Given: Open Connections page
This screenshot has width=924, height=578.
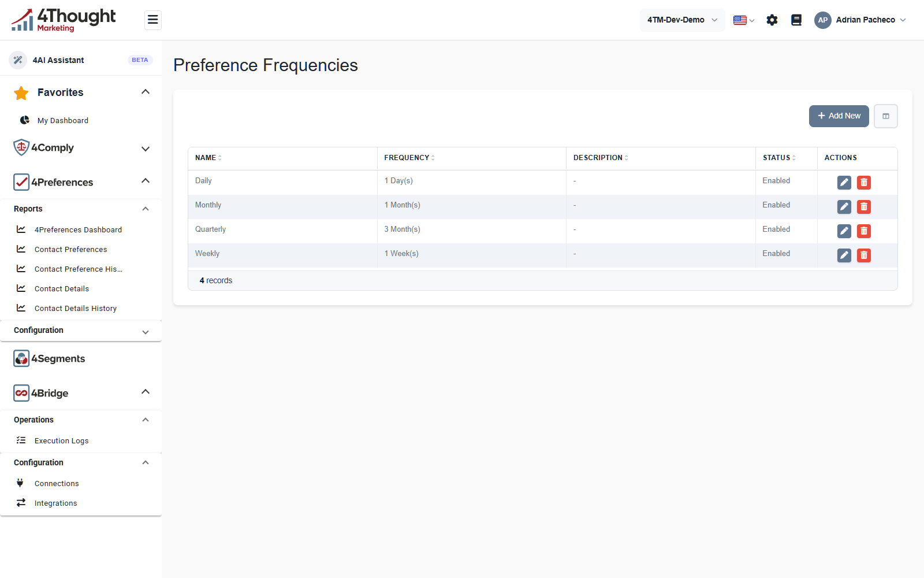Looking at the screenshot, I should (57, 483).
